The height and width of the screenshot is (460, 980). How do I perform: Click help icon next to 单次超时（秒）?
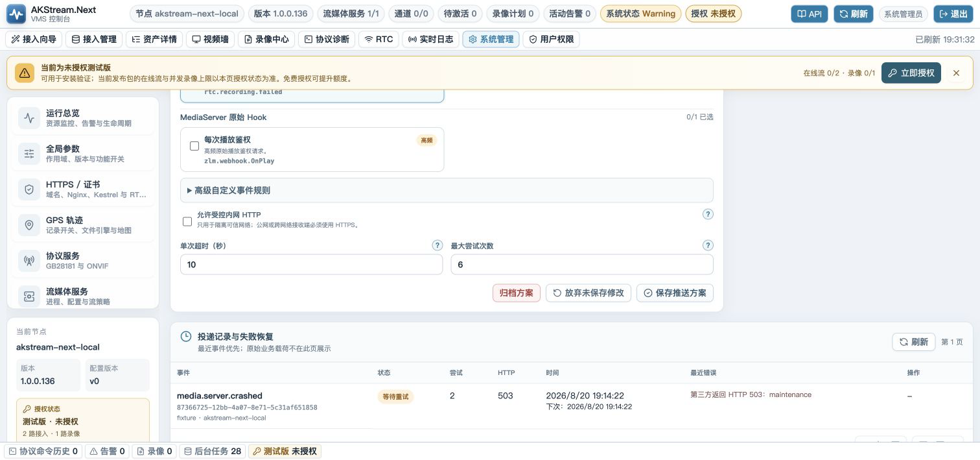pos(437,245)
